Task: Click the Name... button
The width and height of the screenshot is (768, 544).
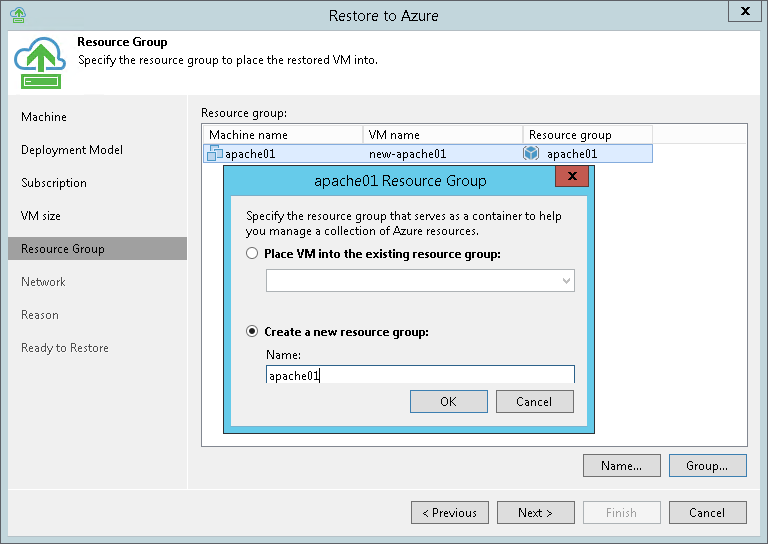Action: click(x=621, y=465)
